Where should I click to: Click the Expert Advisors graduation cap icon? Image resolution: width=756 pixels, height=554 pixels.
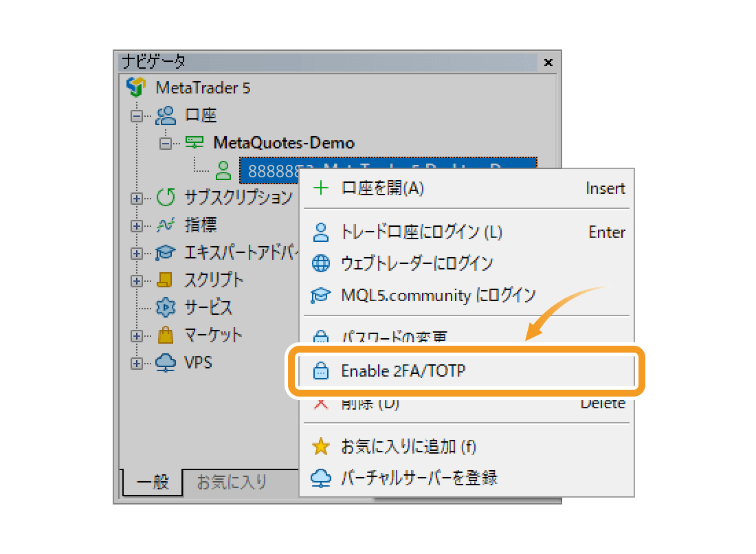tap(166, 253)
